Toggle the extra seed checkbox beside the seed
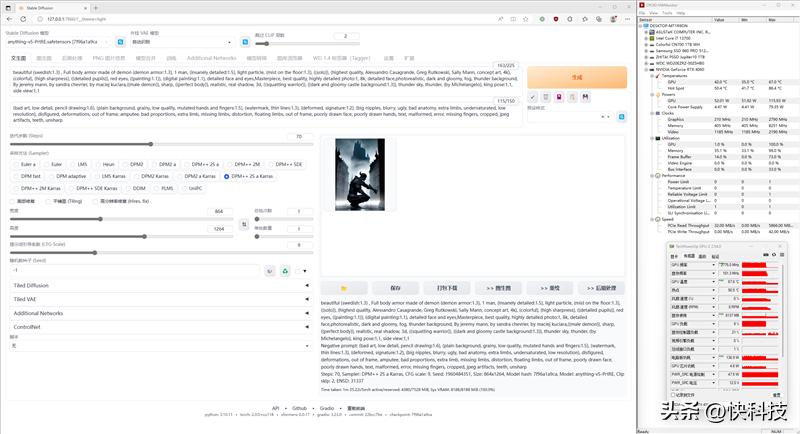 click(x=297, y=271)
